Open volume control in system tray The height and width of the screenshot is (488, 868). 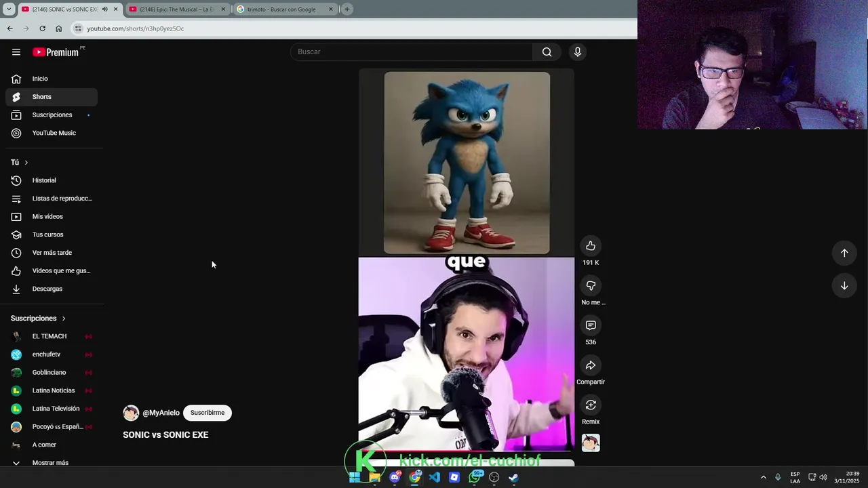(823, 477)
